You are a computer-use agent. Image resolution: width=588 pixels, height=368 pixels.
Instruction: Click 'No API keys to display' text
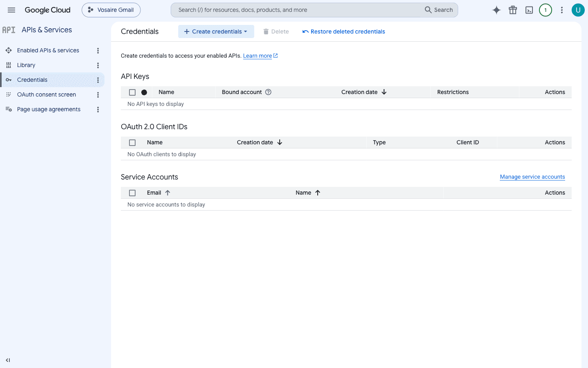point(156,104)
